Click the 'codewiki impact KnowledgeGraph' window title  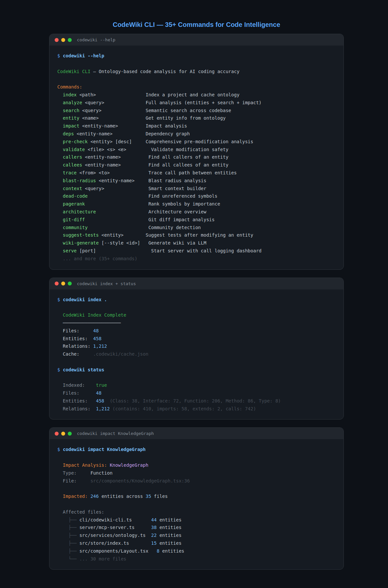(115, 434)
